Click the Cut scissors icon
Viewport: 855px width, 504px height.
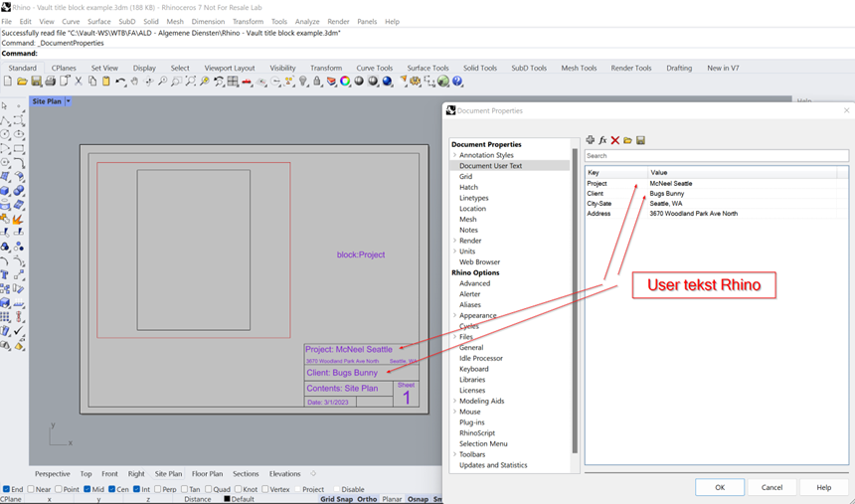pyautogui.click(x=79, y=82)
